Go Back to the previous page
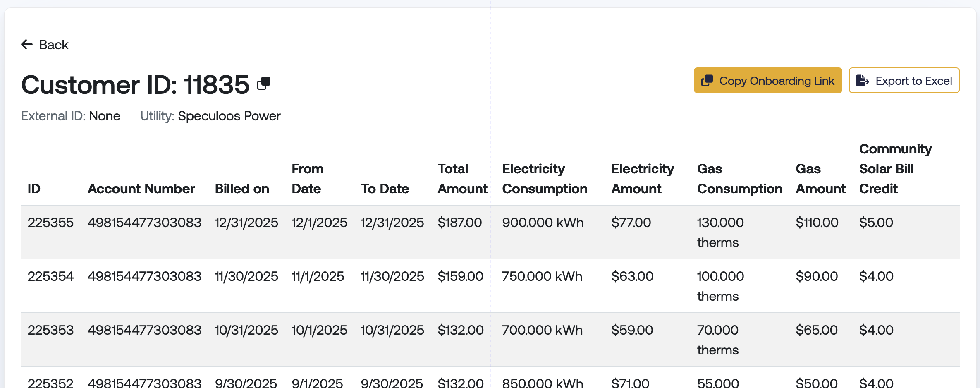 (x=45, y=44)
